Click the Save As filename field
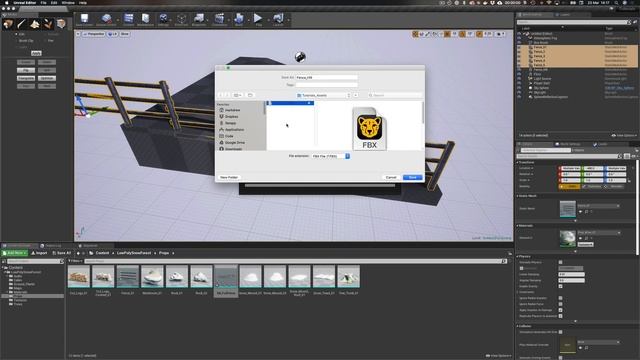640x360 pixels. click(327, 77)
